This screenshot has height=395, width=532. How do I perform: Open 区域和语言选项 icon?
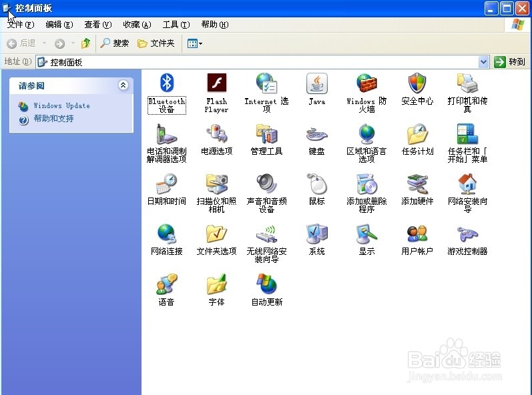click(366, 133)
